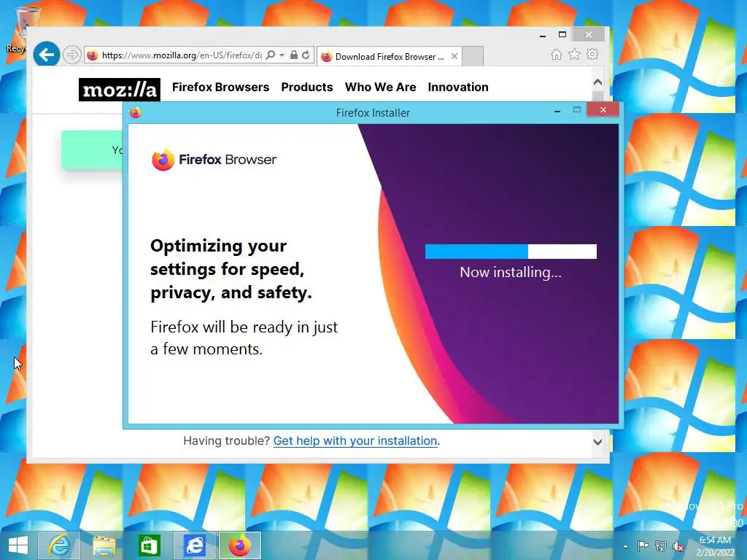747x560 pixels.
Task: Go back in Internet Explorer
Action: click(46, 55)
